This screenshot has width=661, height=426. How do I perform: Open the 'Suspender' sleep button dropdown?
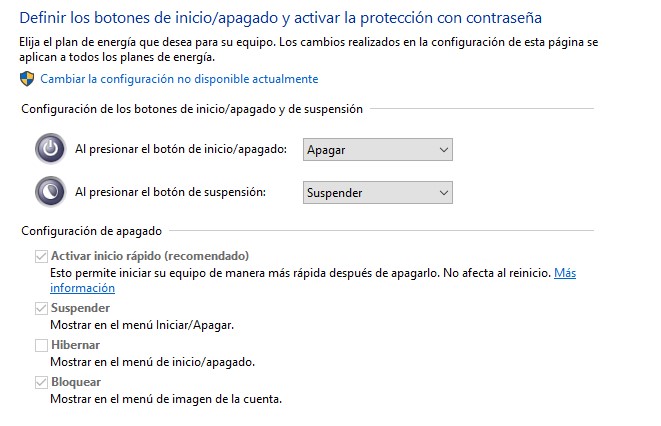378,193
